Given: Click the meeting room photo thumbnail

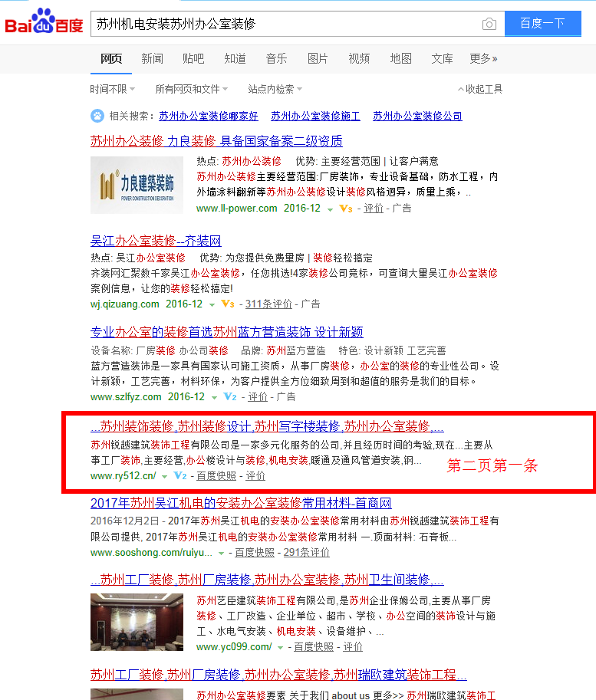Looking at the screenshot, I should coord(137,622).
